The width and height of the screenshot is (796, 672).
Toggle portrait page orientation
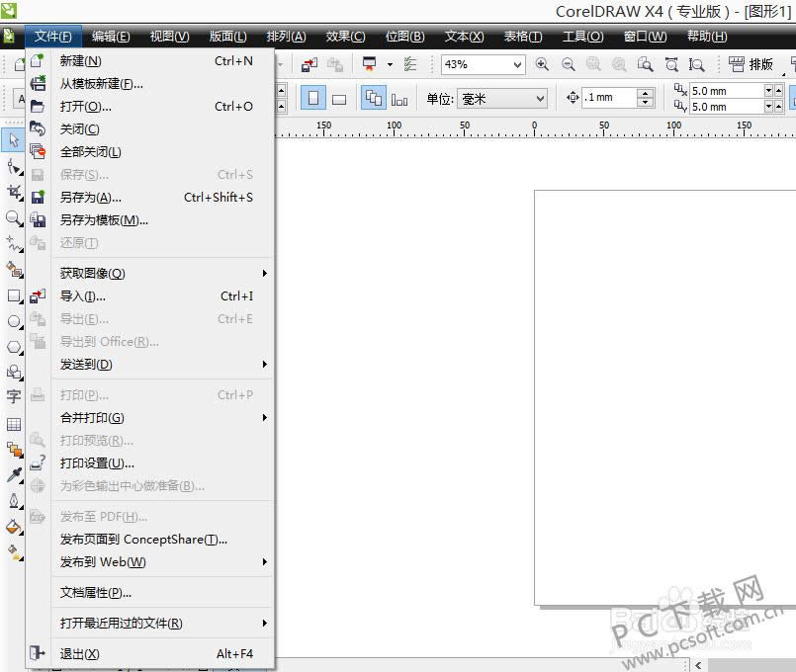312,98
